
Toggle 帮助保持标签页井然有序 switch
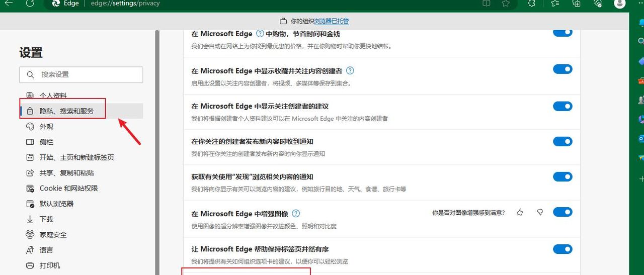pyautogui.click(x=562, y=249)
